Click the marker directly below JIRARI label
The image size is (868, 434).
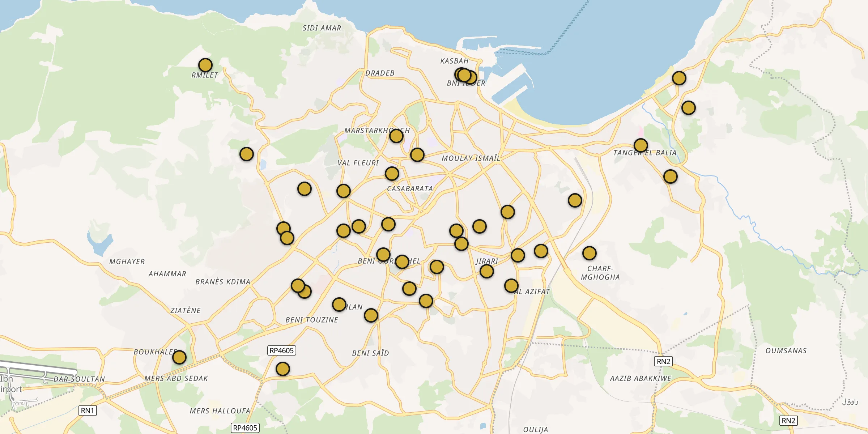tap(487, 271)
